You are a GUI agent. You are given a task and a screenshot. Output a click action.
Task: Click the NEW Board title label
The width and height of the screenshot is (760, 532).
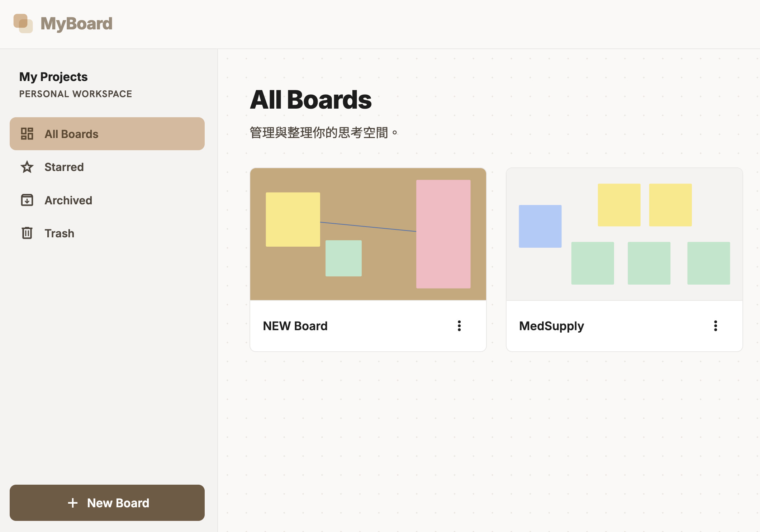(295, 326)
